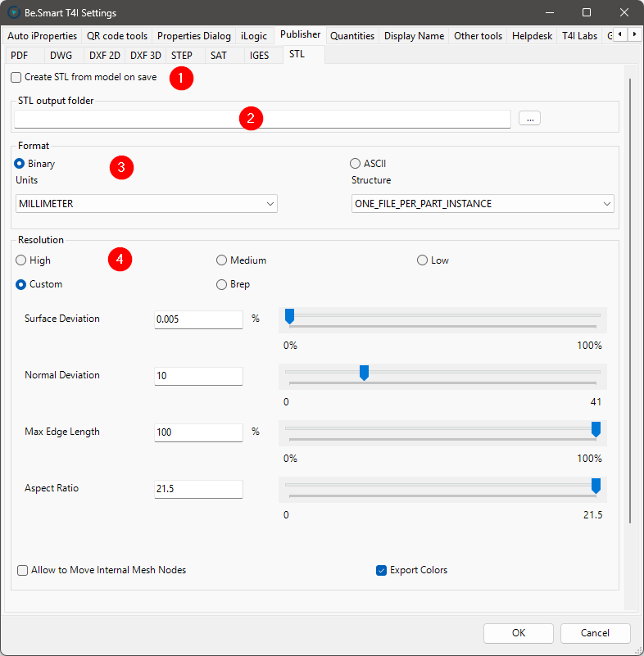Click the Cancel button
Screen dimensions: 644x656
595,633
